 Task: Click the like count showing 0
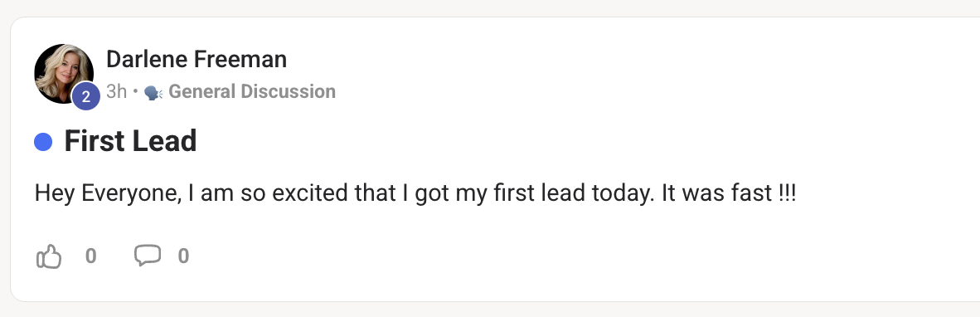(x=90, y=256)
